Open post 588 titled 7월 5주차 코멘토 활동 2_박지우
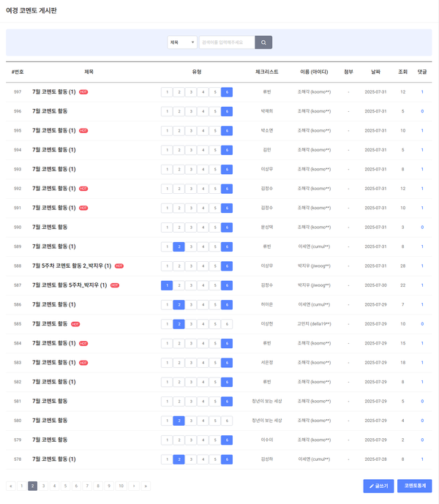This screenshot has height=504, width=439. click(72, 266)
